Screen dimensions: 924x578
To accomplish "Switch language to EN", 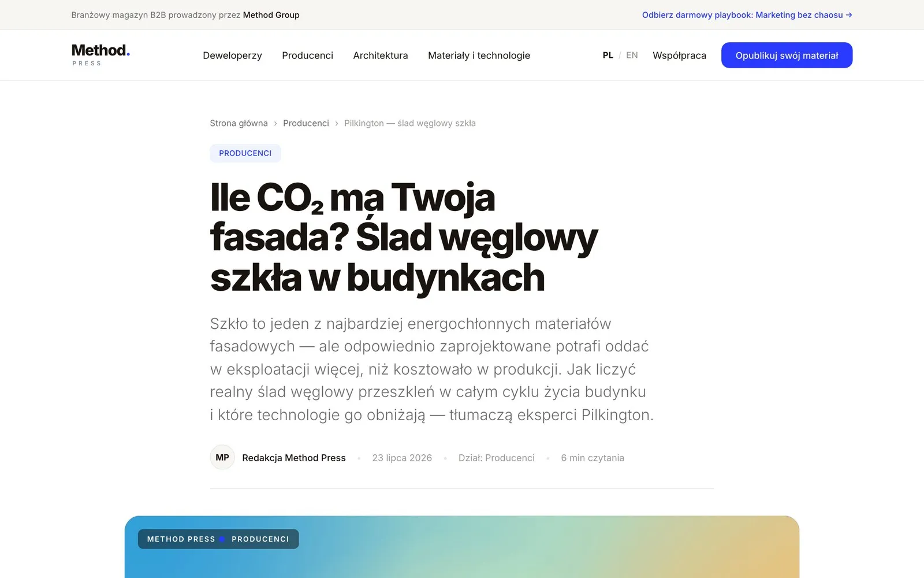I will (x=632, y=55).
